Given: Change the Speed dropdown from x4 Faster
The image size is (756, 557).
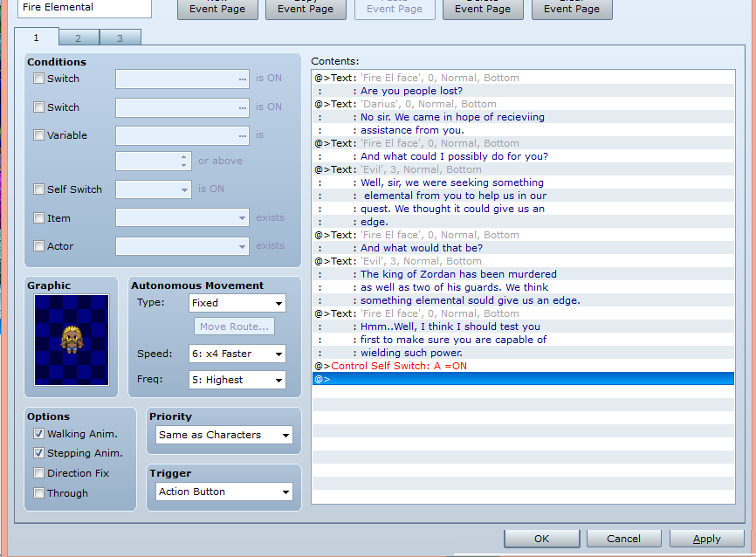Looking at the screenshot, I should [x=237, y=354].
